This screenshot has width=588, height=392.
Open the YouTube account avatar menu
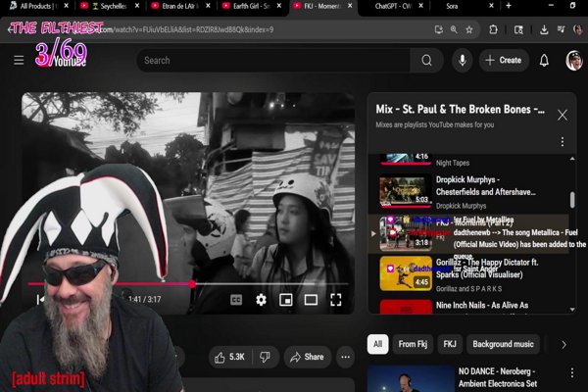click(x=574, y=60)
